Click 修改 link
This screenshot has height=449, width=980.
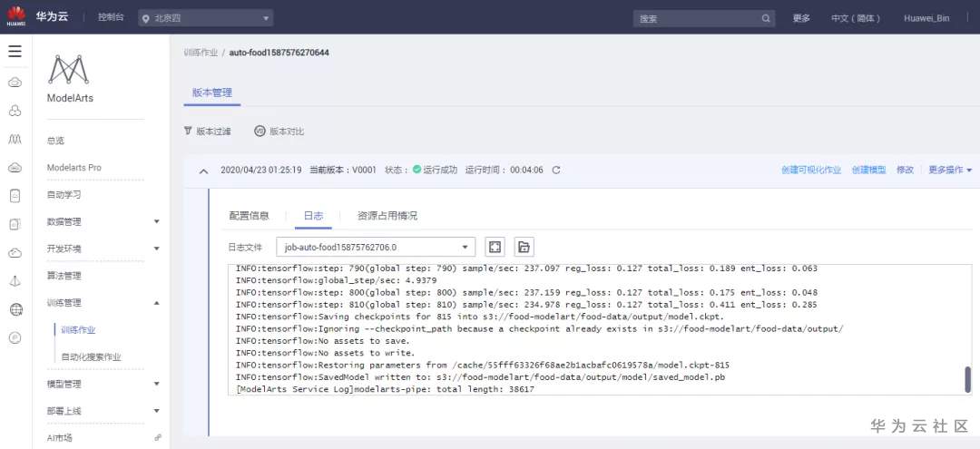click(x=905, y=170)
